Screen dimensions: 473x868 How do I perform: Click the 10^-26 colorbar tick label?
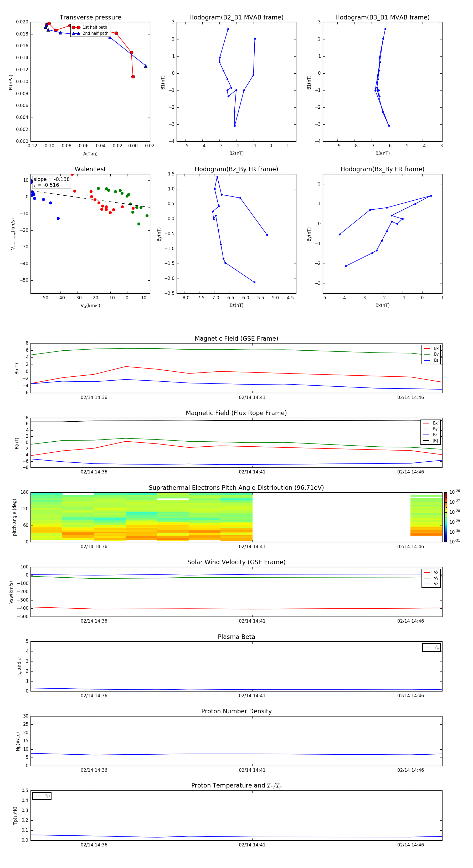pos(455,492)
